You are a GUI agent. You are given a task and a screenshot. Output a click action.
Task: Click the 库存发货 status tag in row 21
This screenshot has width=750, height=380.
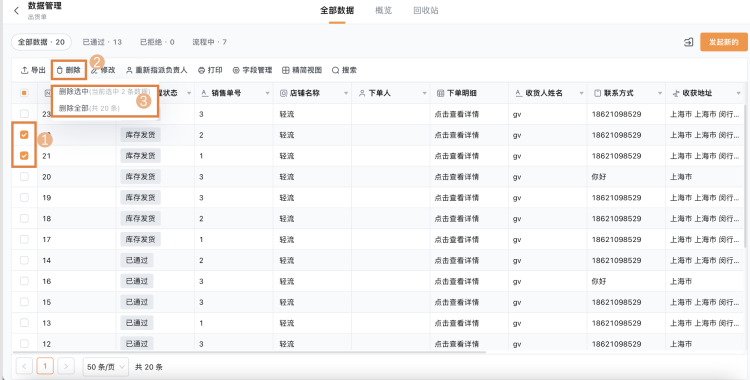[140, 156]
